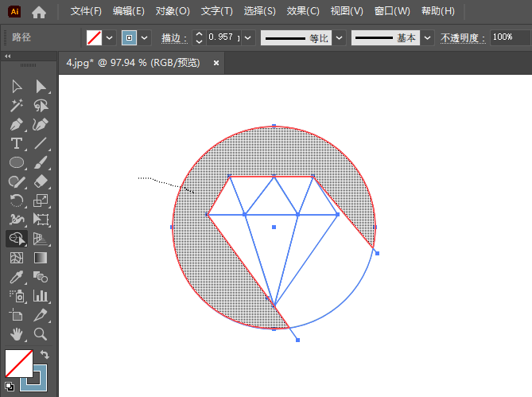The width and height of the screenshot is (532, 397).
Task: Click the Shape Builder tool
Action: (x=17, y=239)
